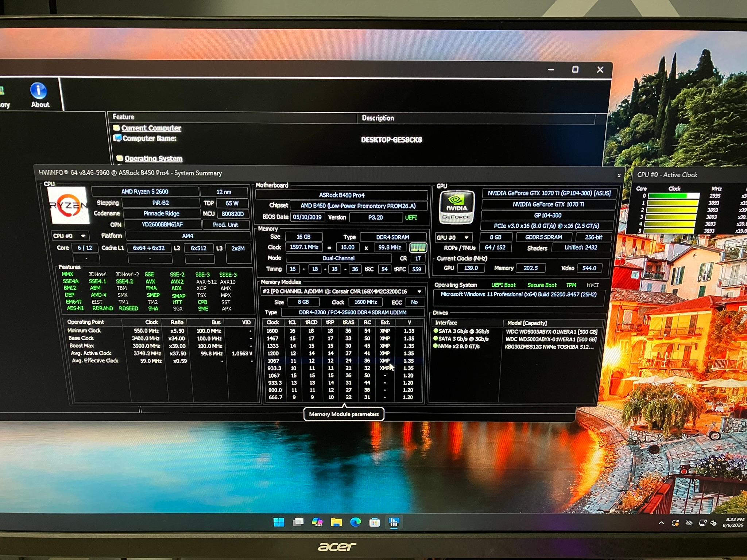Screen dimensions: 747x560
Task: Click the UEFI Boot label
Action: (x=503, y=285)
